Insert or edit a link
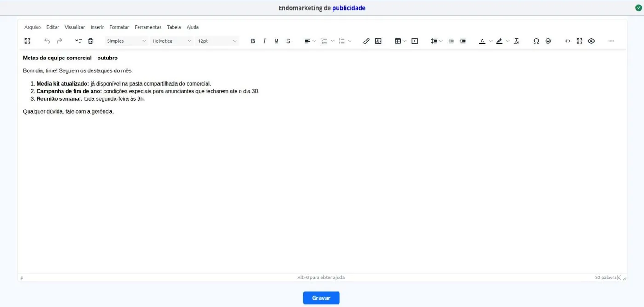Screen dimensions: 644x307 pos(367,41)
